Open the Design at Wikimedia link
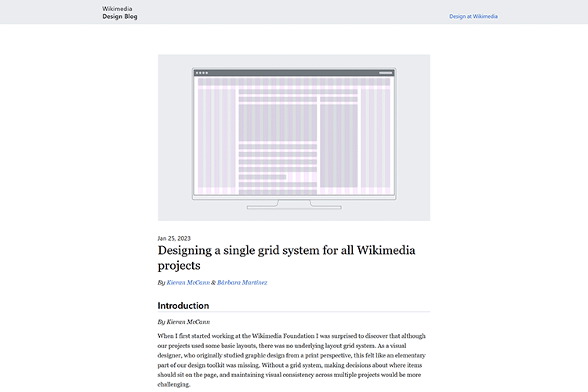This screenshot has height=392, width=588. [x=473, y=16]
